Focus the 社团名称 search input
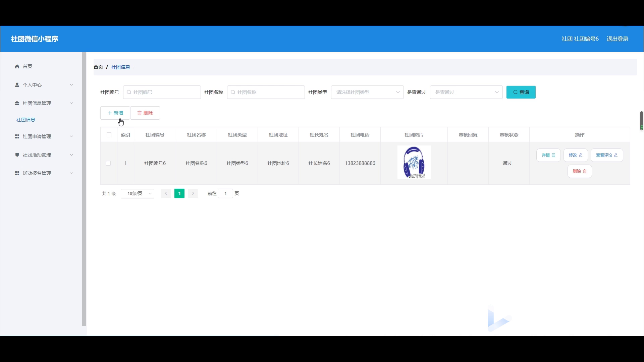 (x=266, y=92)
